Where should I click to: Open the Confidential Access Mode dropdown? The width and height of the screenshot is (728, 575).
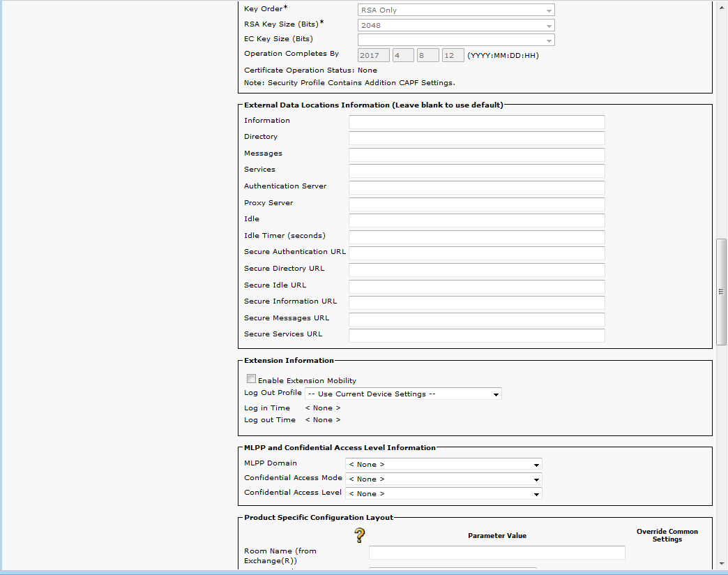[x=443, y=479]
